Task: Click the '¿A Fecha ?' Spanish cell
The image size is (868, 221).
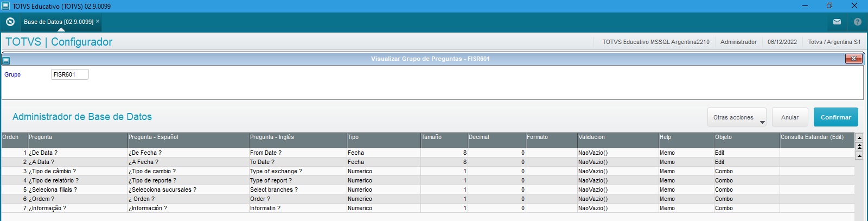Action: point(188,162)
